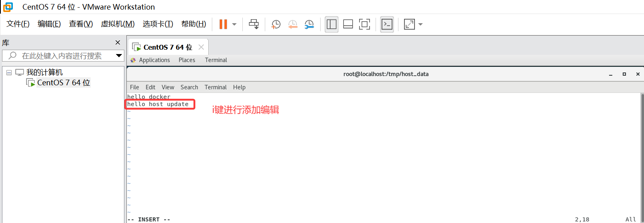Open the terminal View menu
Screen dimensions: 644x223
pyautogui.click(x=168, y=87)
